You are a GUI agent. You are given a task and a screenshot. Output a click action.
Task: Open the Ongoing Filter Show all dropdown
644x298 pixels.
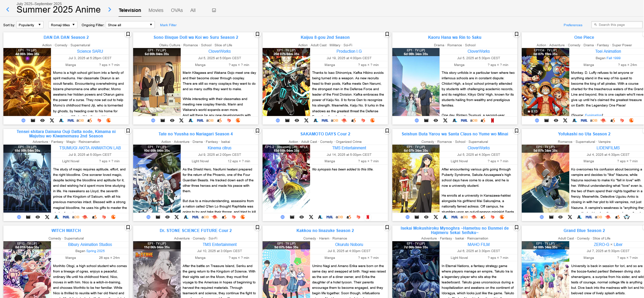click(130, 25)
